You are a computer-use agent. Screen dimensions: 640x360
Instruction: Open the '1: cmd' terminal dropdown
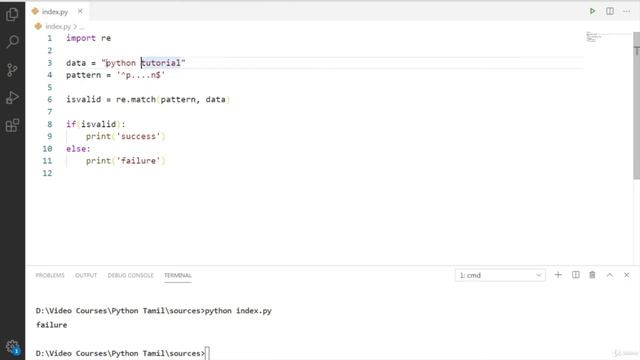point(500,276)
